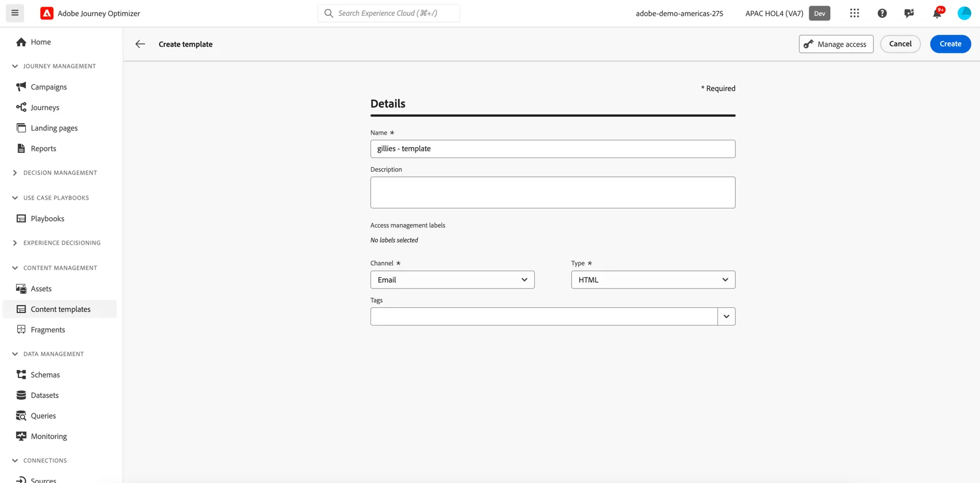Viewport: 980px width, 483px height.
Task: Open the Help question mark icon
Action: point(882,13)
